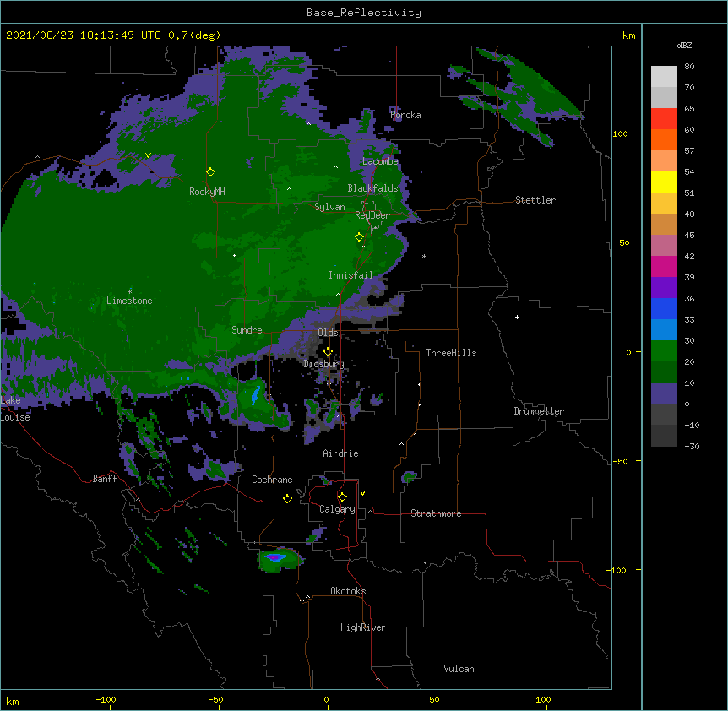Pick the slate purple swatch above 0 dBZ
The height and width of the screenshot is (711, 728).
pos(664,393)
